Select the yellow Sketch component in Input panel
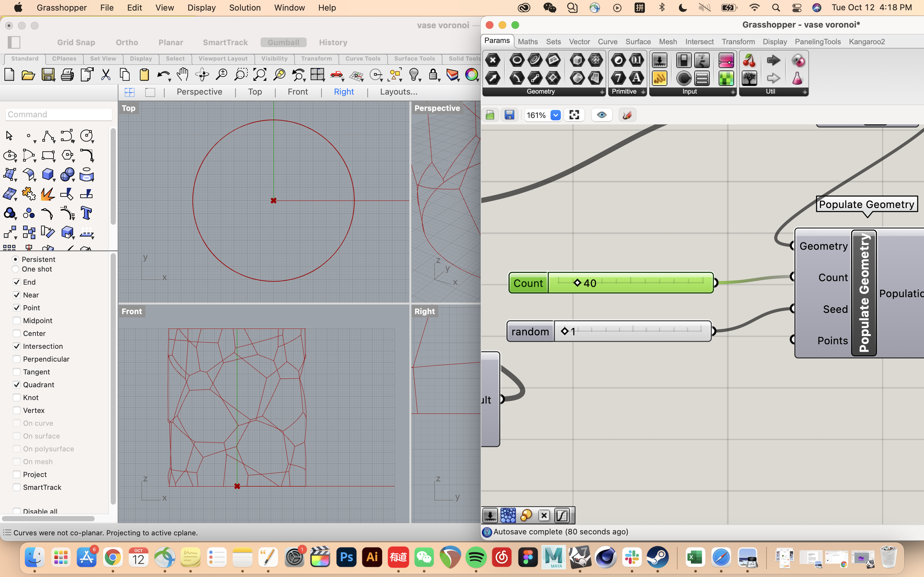This screenshot has width=924, height=577. tap(660, 78)
